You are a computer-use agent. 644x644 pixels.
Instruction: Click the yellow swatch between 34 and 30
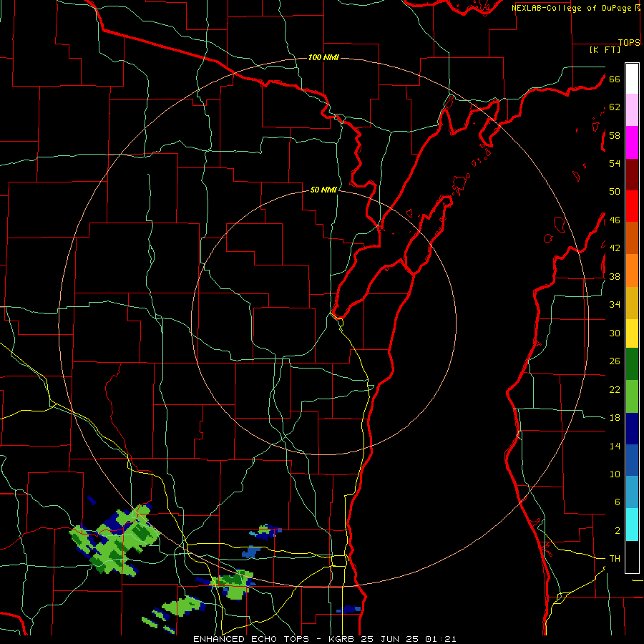click(632, 333)
